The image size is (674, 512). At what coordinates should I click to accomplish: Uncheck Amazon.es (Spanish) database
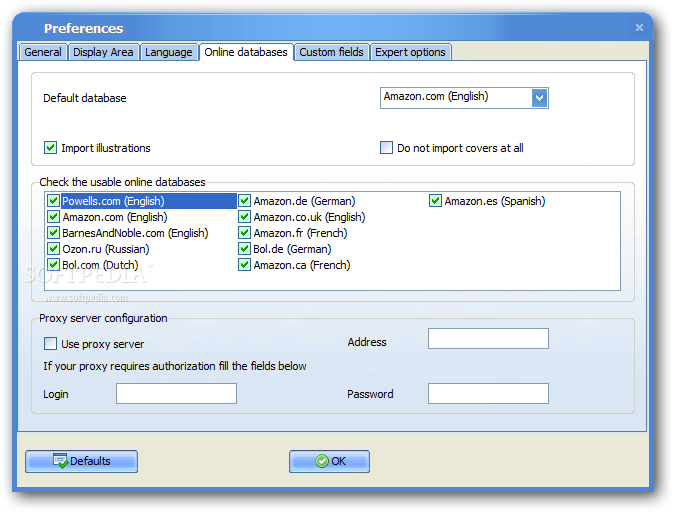(x=435, y=201)
